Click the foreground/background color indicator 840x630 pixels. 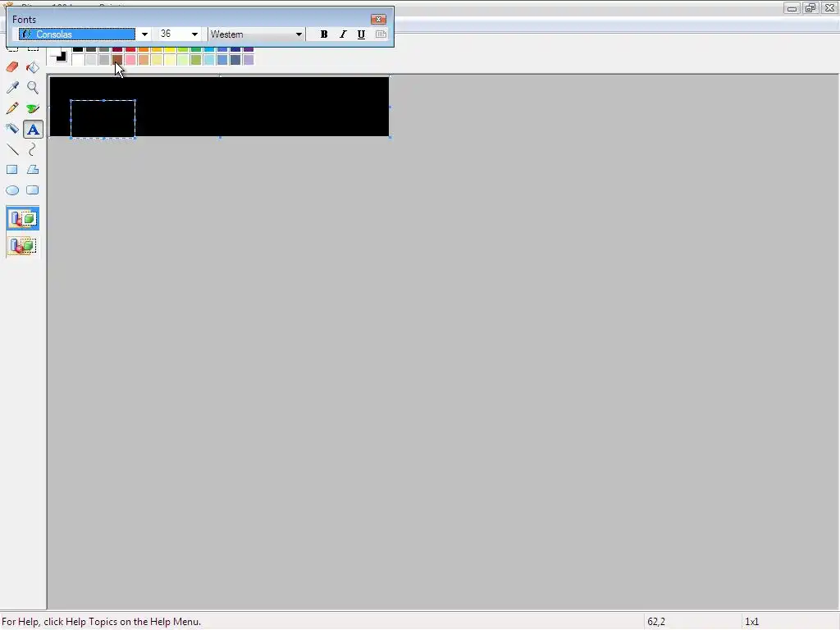tap(58, 55)
